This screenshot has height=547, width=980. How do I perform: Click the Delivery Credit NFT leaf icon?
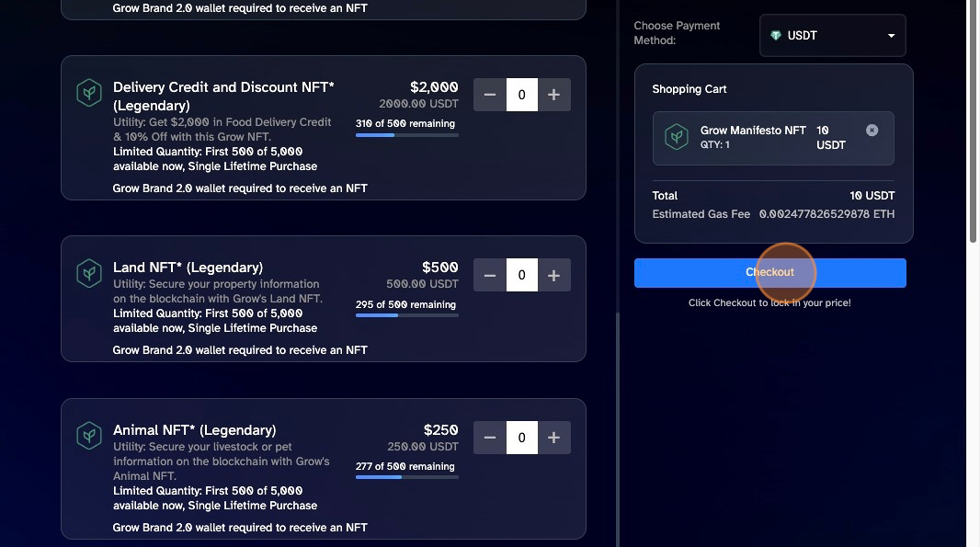[x=89, y=93]
